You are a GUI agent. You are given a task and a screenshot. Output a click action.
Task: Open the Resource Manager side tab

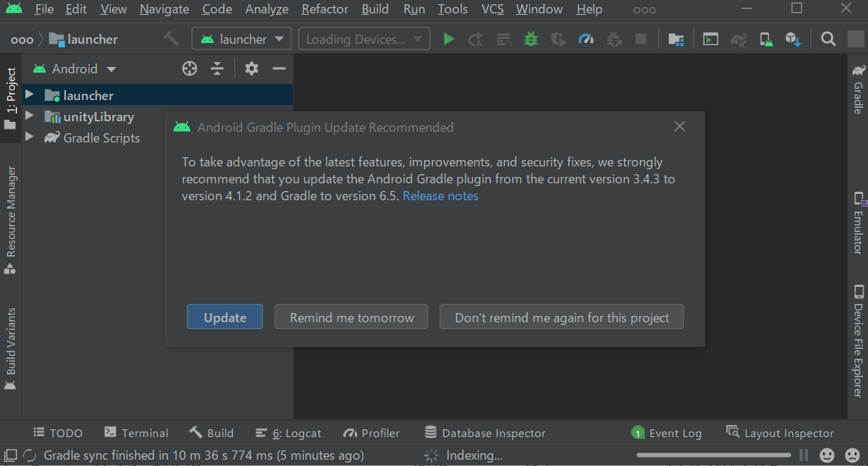(11, 220)
